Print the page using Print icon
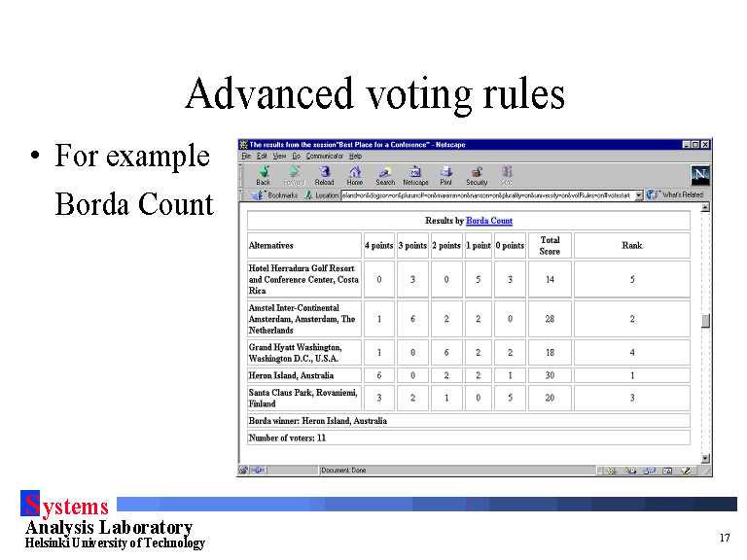Image resolution: width=747 pixels, height=560 pixels. pos(445,174)
